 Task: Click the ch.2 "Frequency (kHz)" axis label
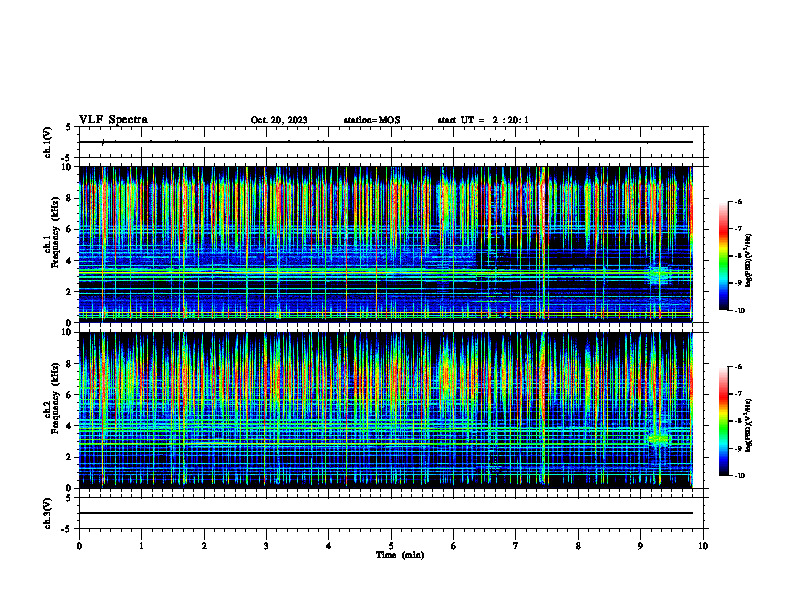point(56,398)
